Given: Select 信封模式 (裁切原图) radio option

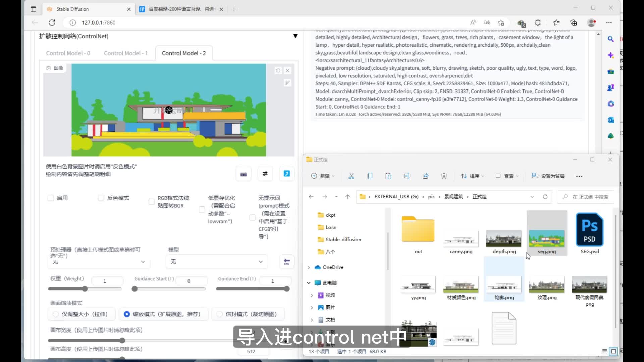Looking at the screenshot, I should 220,314.
